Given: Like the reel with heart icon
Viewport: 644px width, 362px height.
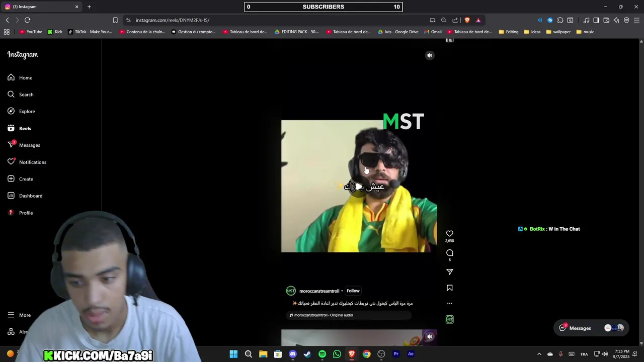Looking at the screenshot, I should tap(450, 234).
